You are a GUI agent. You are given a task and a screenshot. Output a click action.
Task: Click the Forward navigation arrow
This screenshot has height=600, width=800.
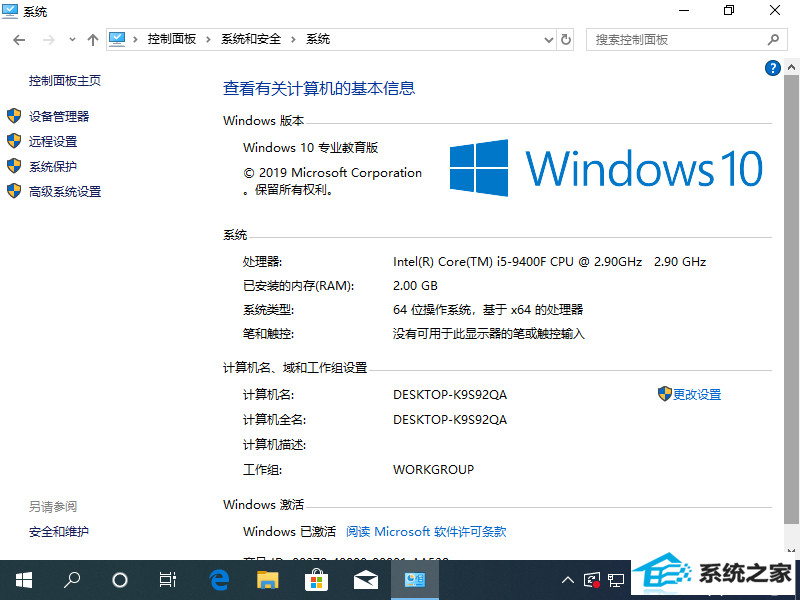pos(48,40)
